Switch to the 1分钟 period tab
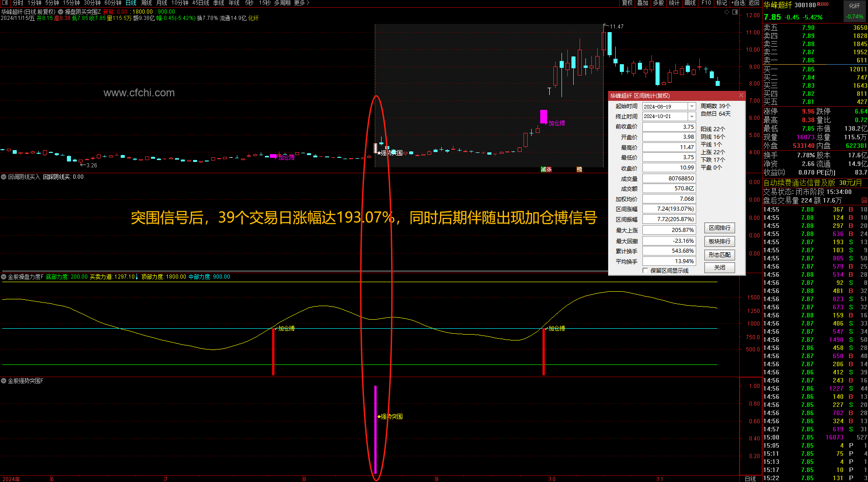868x482 pixels. (34, 3)
